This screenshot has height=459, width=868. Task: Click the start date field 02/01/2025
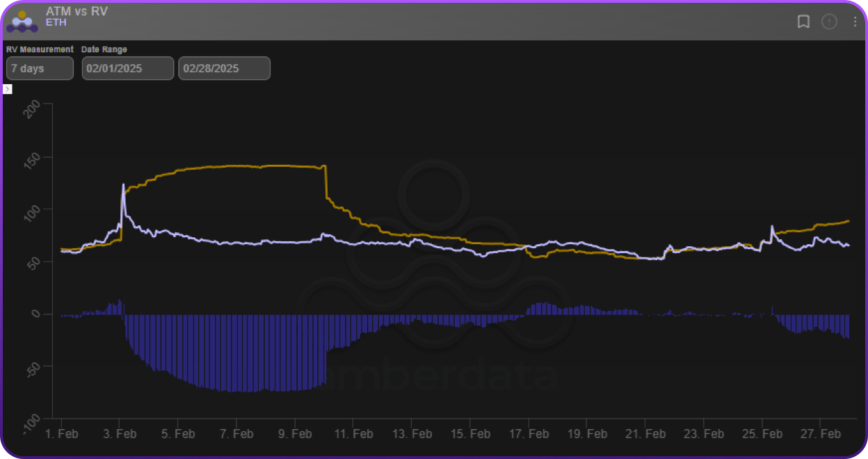pos(128,69)
